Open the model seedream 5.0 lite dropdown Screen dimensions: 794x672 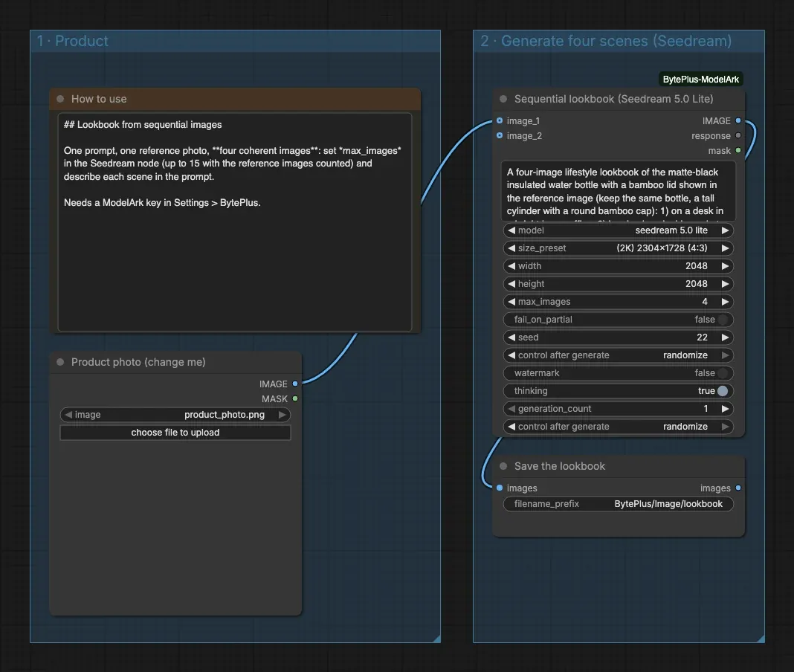coord(619,230)
